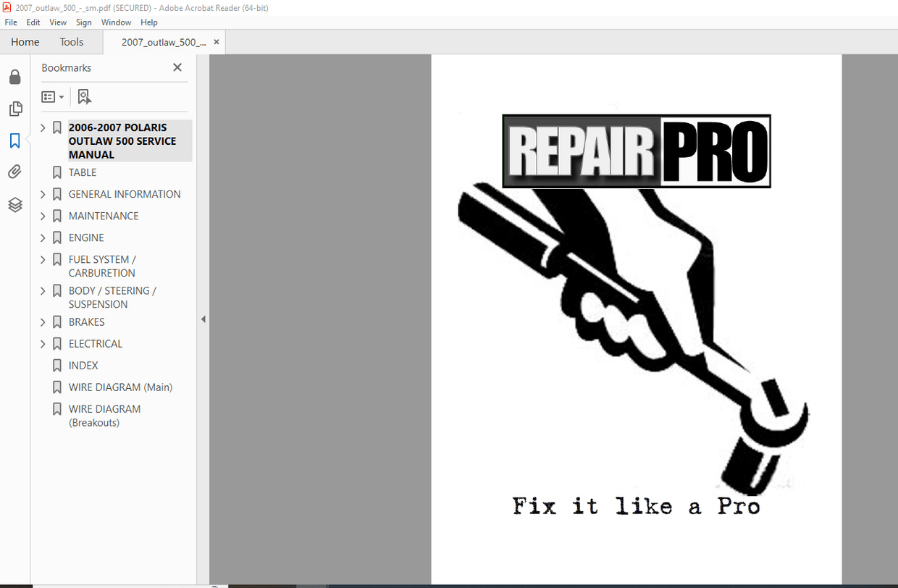898x588 pixels.
Task: Select the FUEL SYSTEM / CARBURETION bookmark
Action: pyautogui.click(x=101, y=266)
